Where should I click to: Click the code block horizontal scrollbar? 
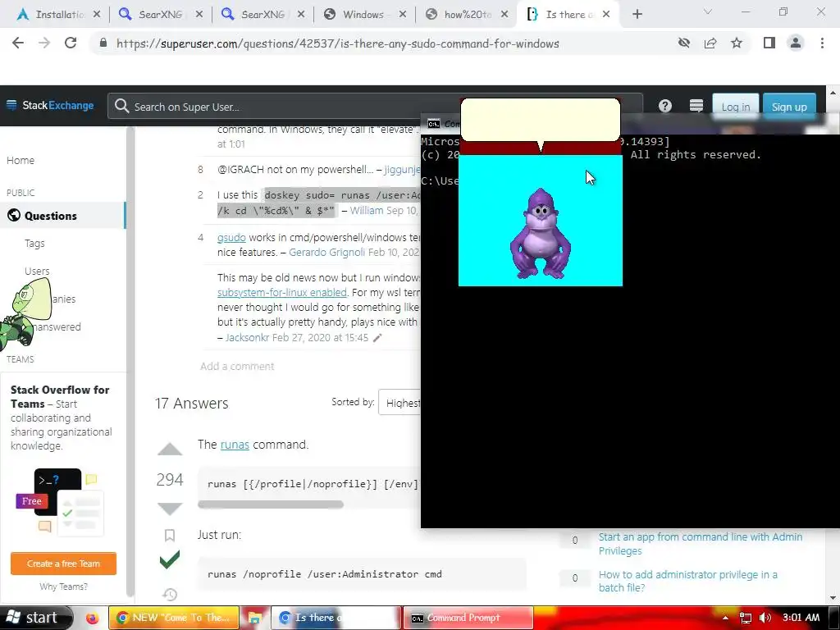pos(271,504)
